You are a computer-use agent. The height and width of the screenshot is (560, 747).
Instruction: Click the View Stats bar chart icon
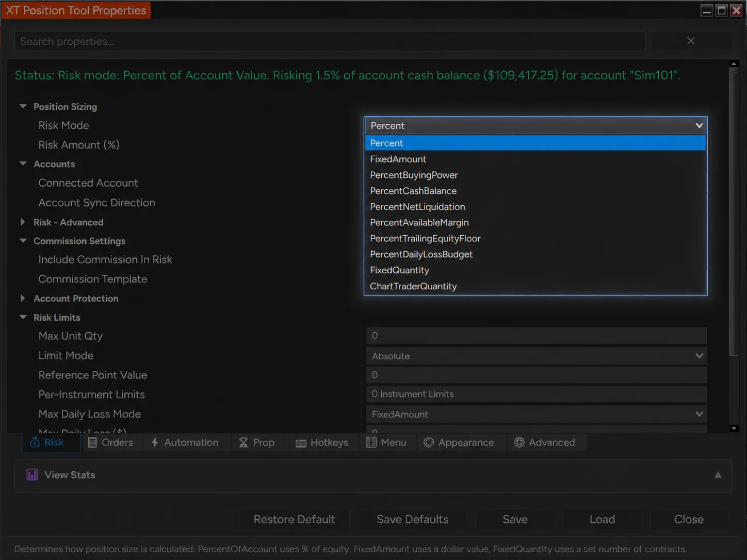click(x=32, y=475)
